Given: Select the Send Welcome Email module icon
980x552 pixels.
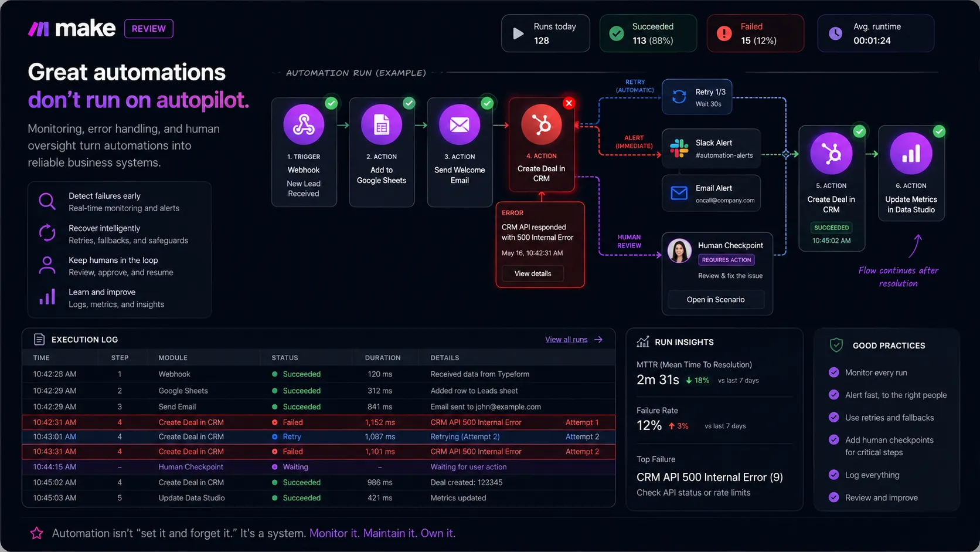Looking at the screenshot, I should pyautogui.click(x=460, y=124).
